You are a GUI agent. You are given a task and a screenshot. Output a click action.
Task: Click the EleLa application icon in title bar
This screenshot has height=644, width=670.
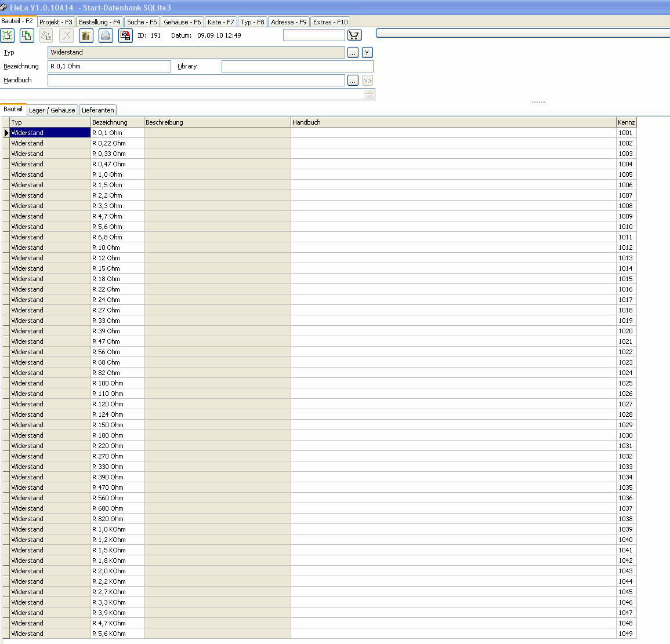[x=4, y=8]
